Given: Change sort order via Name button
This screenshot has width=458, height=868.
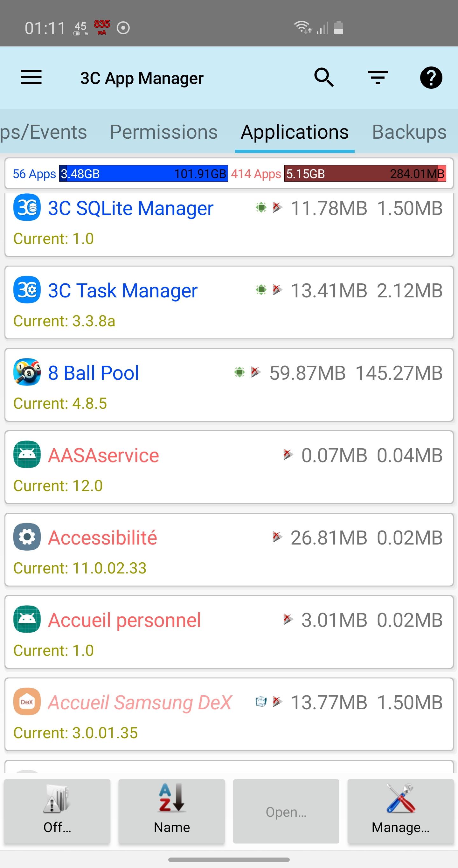Looking at the screenshot, I should [x=172, y=811].
